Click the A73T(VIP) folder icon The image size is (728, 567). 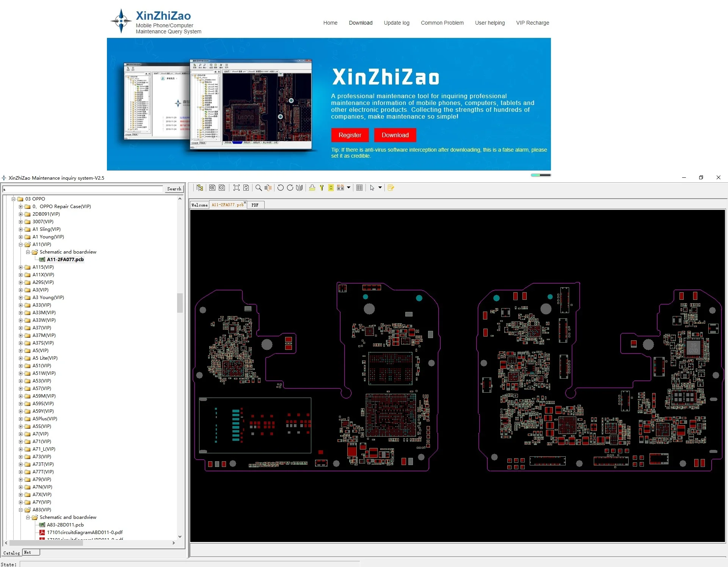tap(27, 464)
